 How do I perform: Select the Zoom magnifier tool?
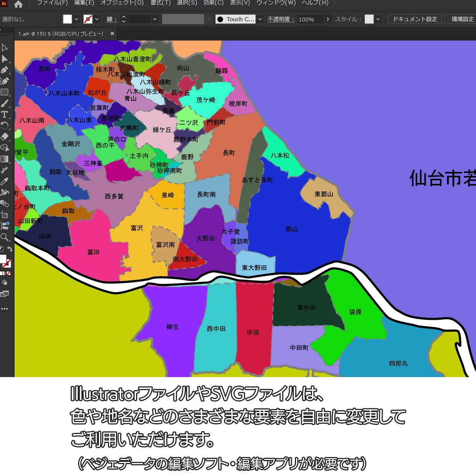5,237
